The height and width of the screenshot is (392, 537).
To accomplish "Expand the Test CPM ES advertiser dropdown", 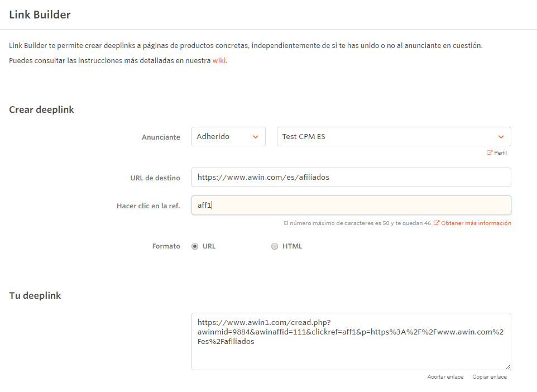I will (394, 137).
